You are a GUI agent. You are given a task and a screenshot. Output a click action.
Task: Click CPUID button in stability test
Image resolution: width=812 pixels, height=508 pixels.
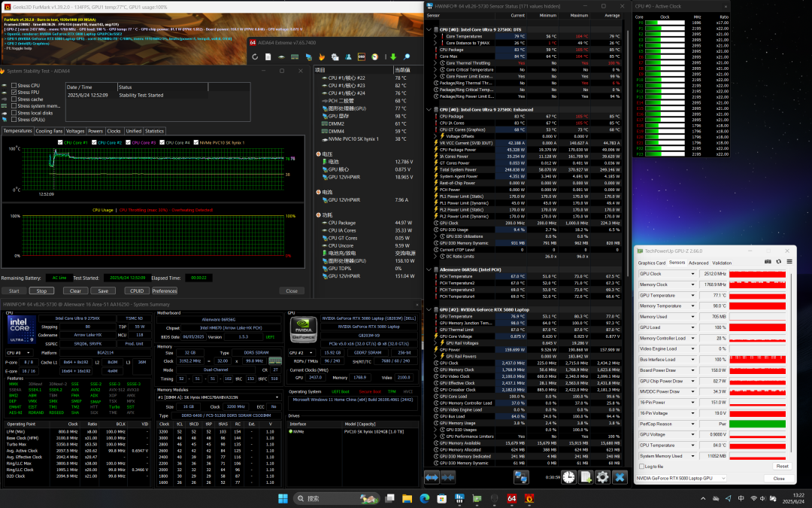tap(138, 291)
